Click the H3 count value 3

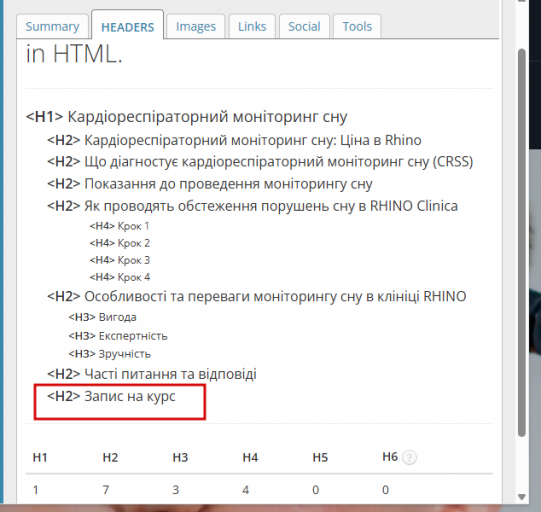coord(176,490)
